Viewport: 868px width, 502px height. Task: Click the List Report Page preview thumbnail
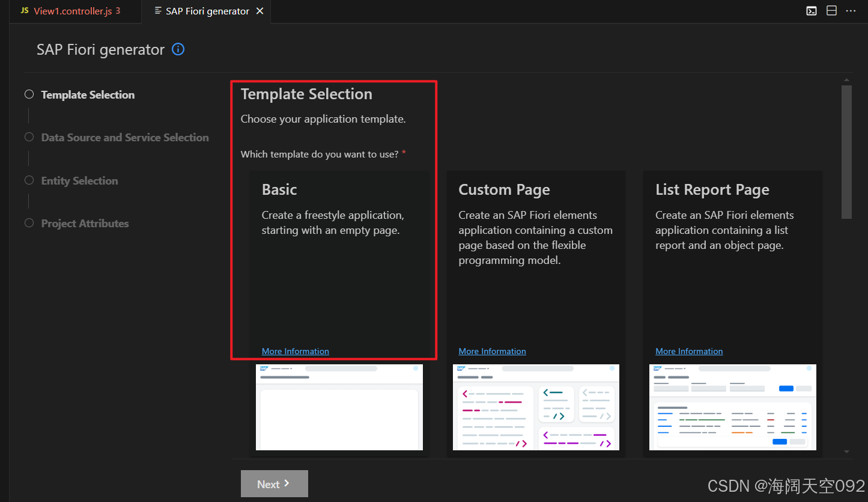tap(733, 407)
